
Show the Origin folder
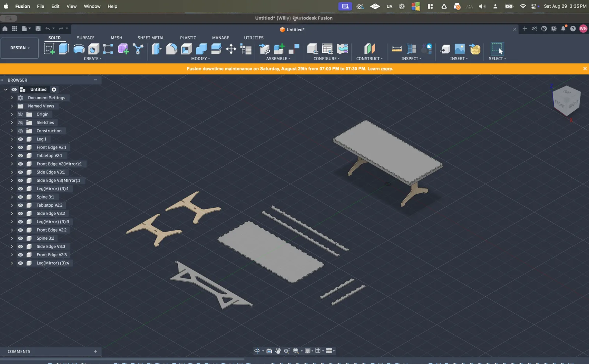(x=20, y=114)
